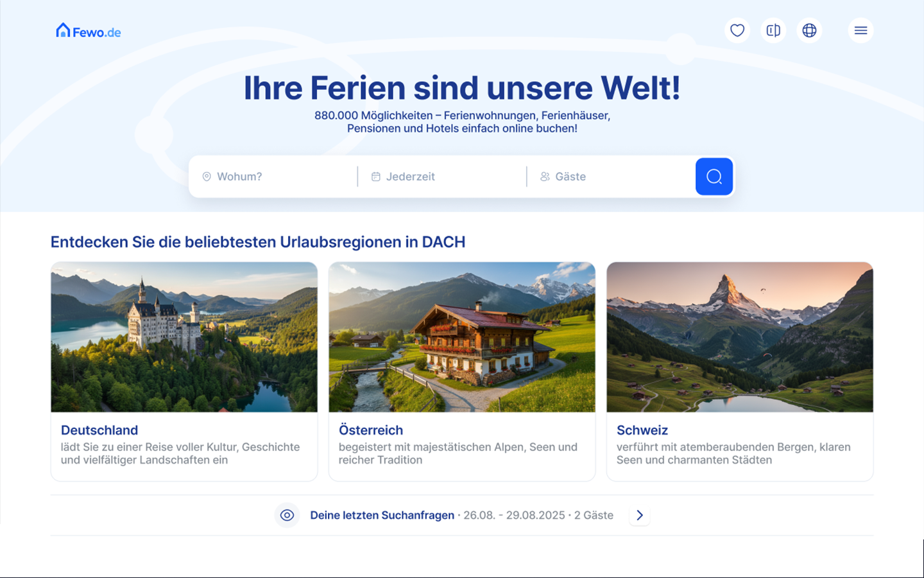Click the eye icon by recent searches
This screenshot has height=578, width=924.
click(x=287, y=515)
